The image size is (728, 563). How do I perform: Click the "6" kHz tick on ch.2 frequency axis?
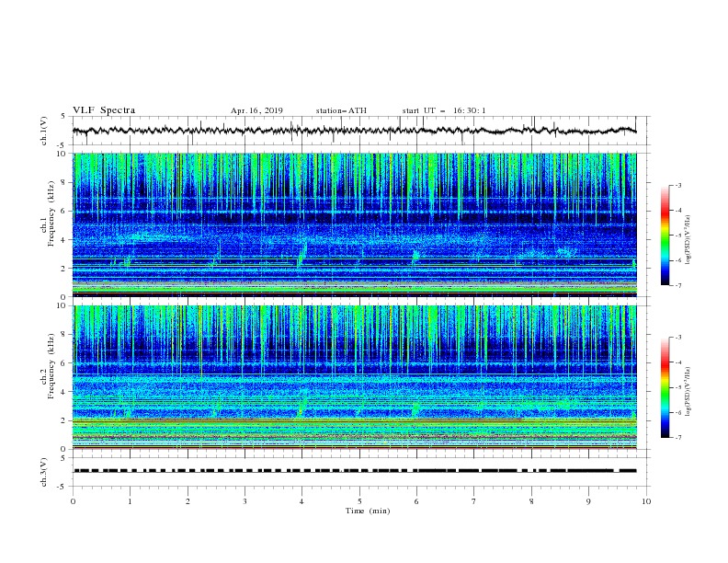click(x=65, y=363)
